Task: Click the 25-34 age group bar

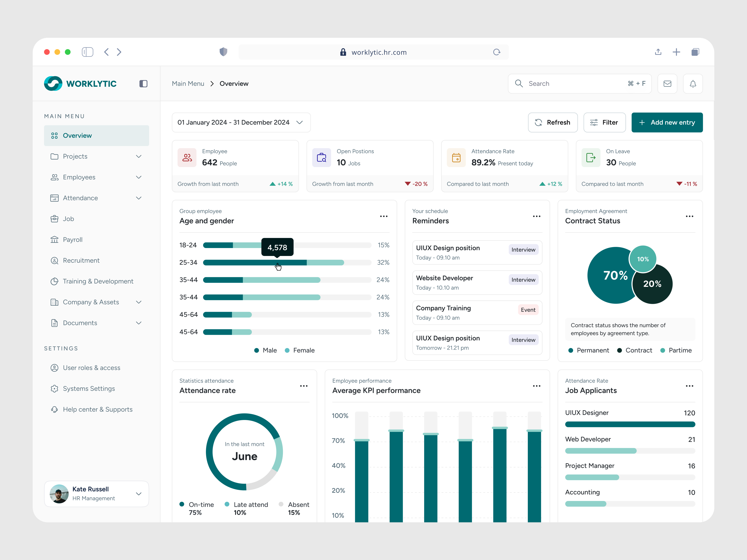Action: [x=274, y=262]
